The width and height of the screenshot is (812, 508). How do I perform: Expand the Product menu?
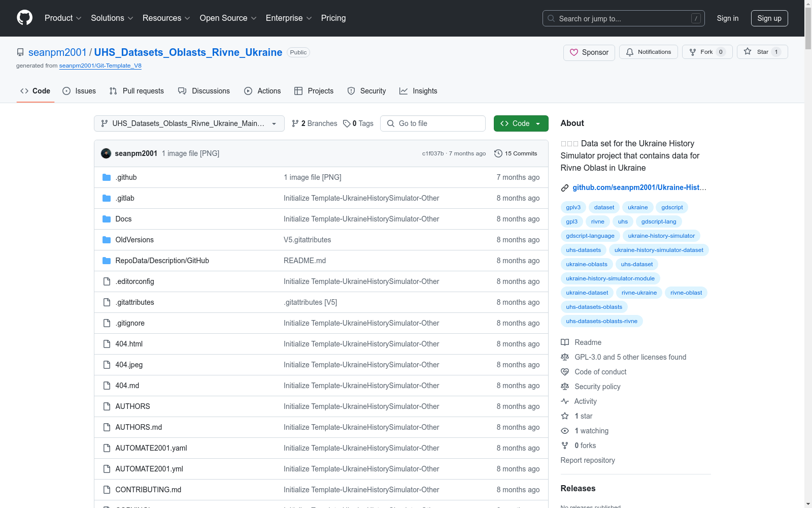click(x=63, y=18)
